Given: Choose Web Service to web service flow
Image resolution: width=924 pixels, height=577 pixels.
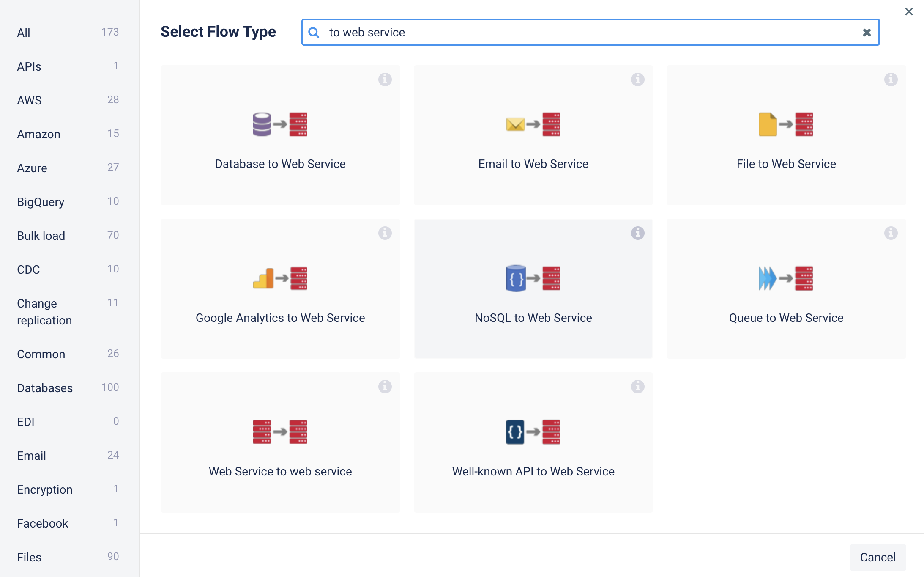Looking at the screenshot, I should tap(280, 442).
